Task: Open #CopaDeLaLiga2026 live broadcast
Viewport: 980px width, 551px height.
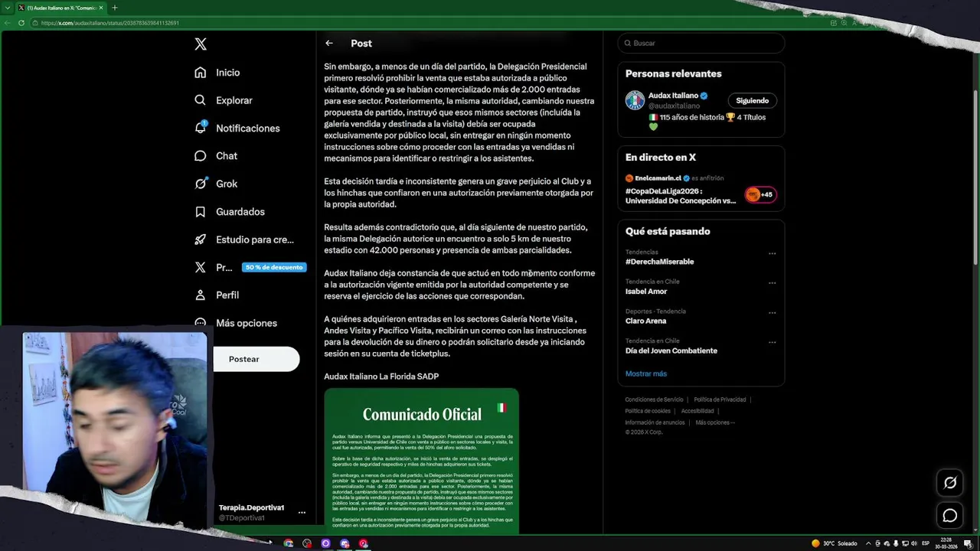Action: click(681, 196)
